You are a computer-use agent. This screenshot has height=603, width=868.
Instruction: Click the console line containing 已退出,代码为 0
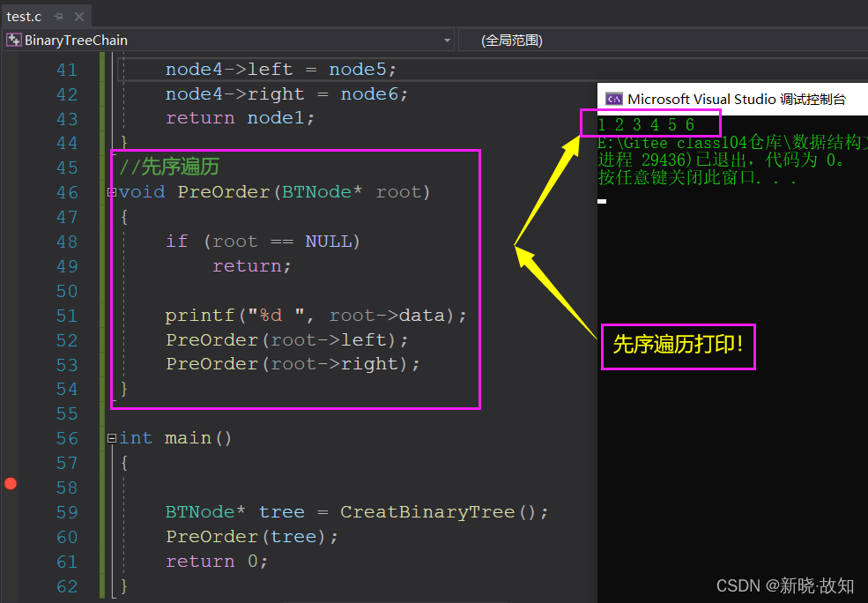pos(722,160)
